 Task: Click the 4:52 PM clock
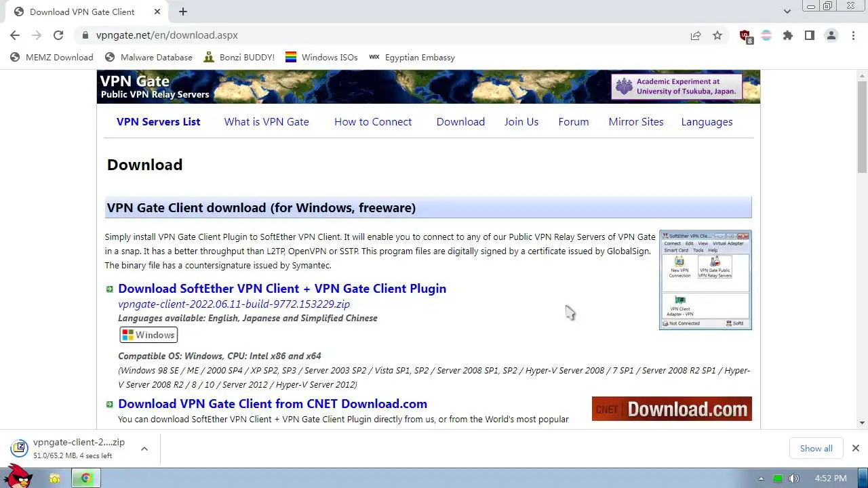click(831, 479)
